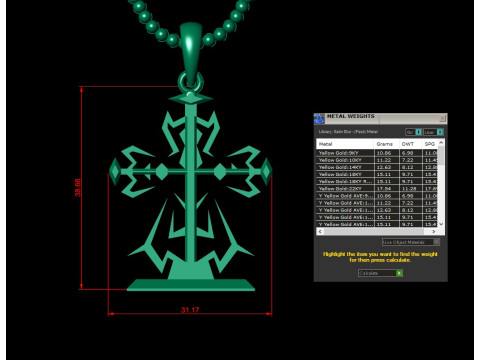The height and width of the screenshot is (360, 480).
Task: Sort by the DWT column header
Action: click(x=411, y=144)
